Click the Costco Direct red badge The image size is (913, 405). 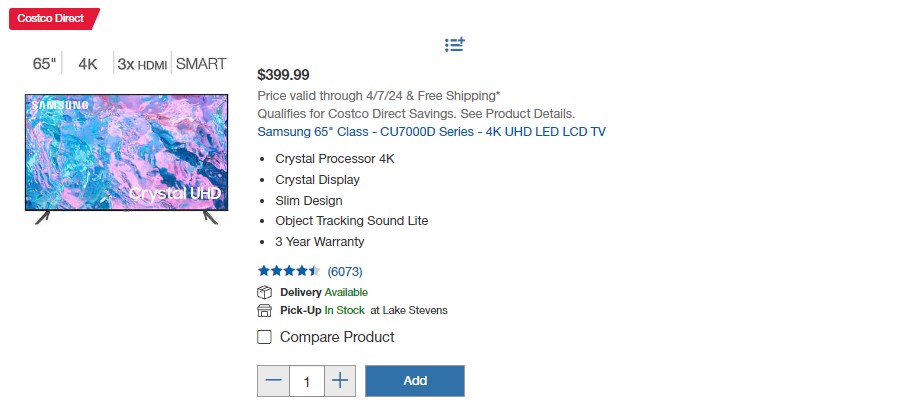(x=54, y=19)
